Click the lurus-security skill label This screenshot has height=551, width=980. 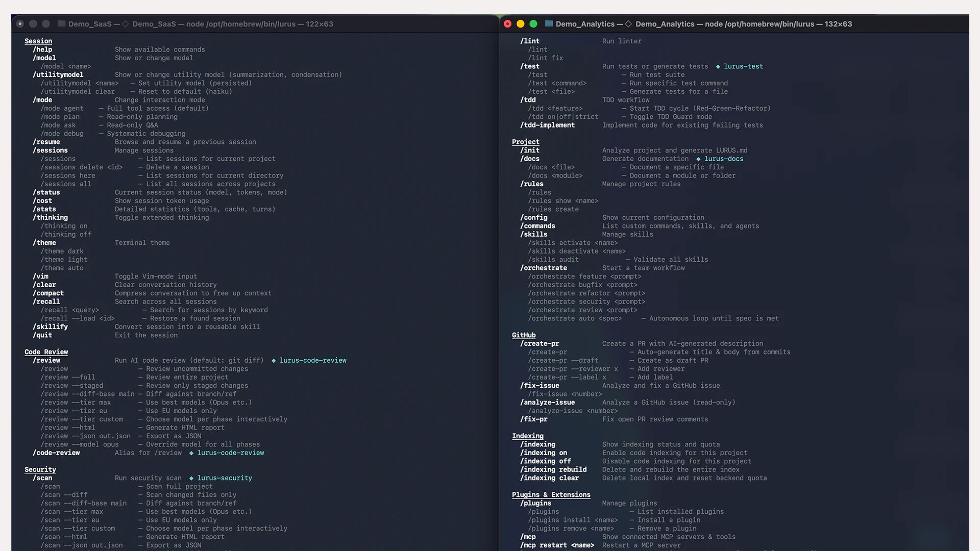pyautogui.click(x=225, y=478)
